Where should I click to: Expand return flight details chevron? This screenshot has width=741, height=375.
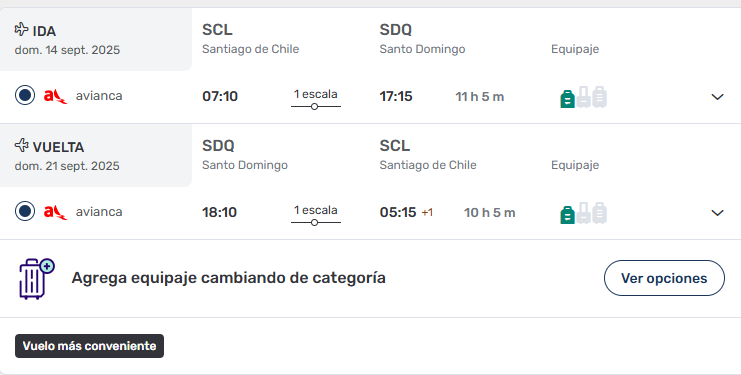717,213
